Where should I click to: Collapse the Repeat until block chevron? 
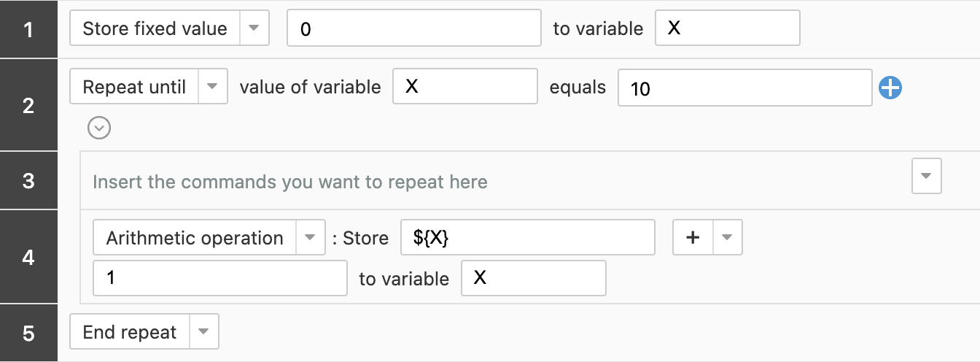tap(99, 128)
